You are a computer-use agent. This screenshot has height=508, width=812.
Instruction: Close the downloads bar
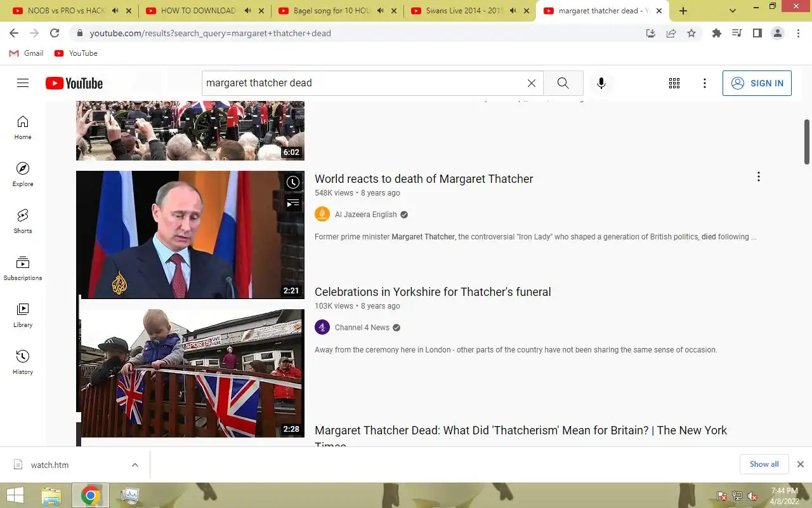click(801, 464)
